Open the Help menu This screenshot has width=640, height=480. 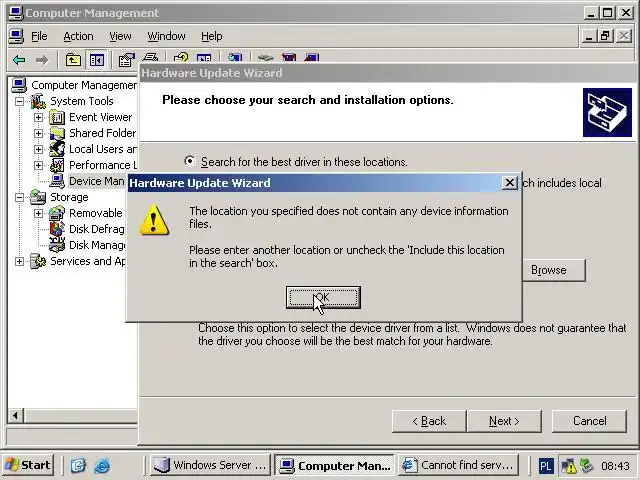tap(211, 36)
